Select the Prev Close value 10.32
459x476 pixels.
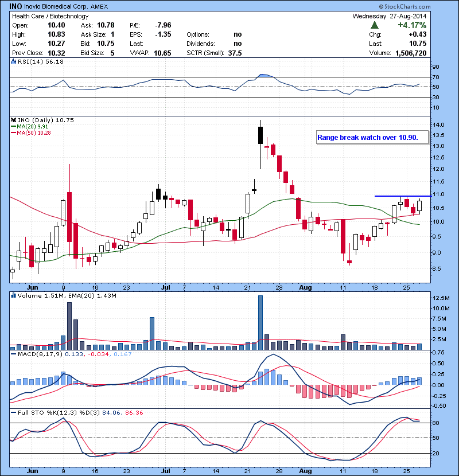pos(56,53)
